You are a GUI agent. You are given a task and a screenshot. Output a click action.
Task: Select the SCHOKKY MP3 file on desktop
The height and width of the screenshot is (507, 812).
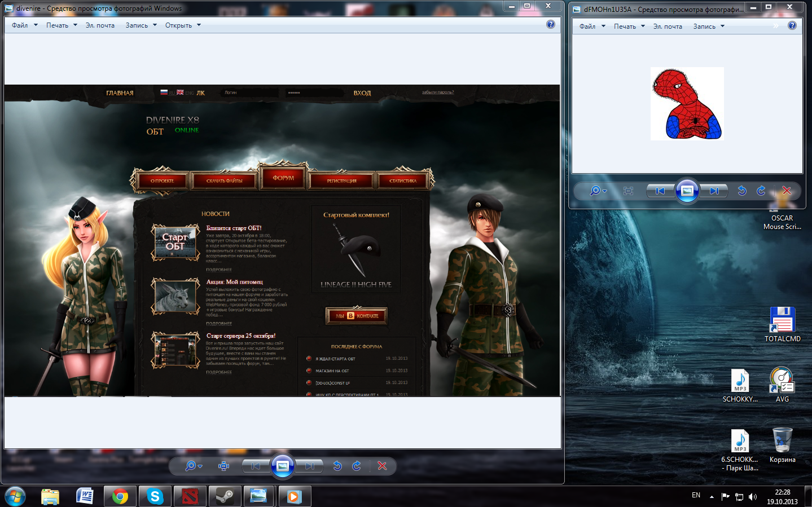740,385
